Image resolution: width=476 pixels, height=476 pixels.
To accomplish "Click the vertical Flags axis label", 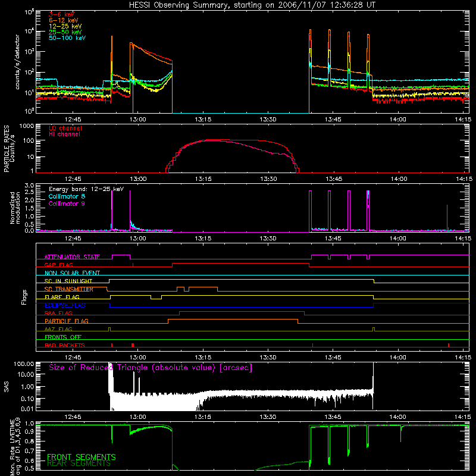I will click(24, 297).
